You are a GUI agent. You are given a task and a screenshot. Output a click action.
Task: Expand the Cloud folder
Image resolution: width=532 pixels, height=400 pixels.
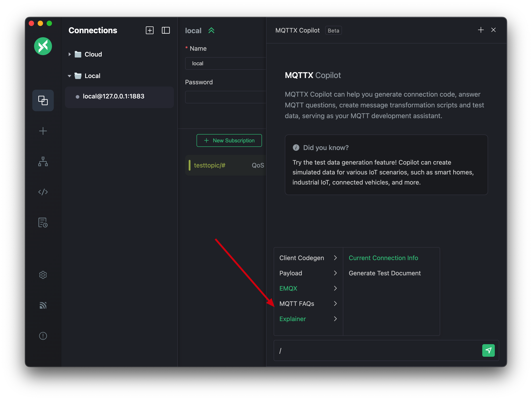69,54
